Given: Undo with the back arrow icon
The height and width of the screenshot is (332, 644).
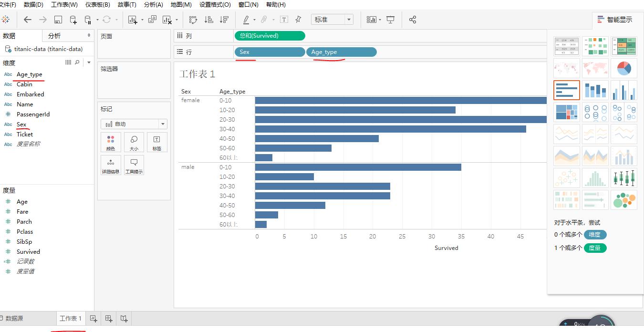Looking at the screenshot, I should coord(28,20).
